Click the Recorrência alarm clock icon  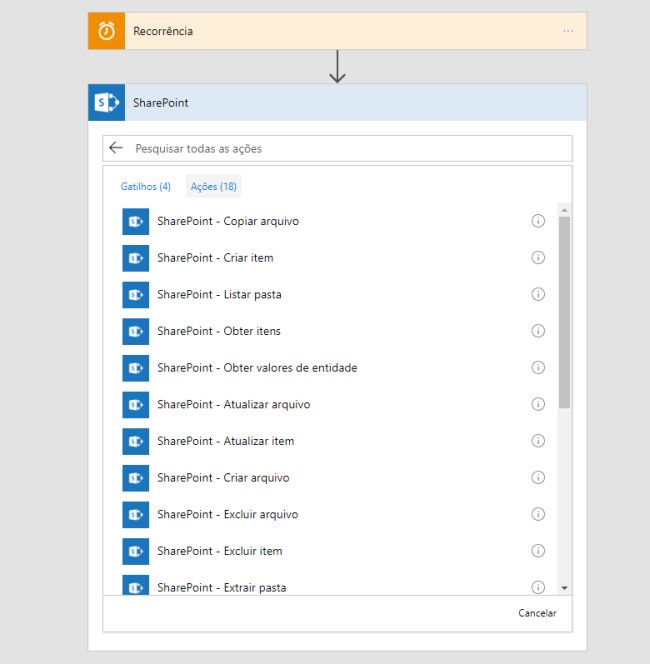click(106, 31)
